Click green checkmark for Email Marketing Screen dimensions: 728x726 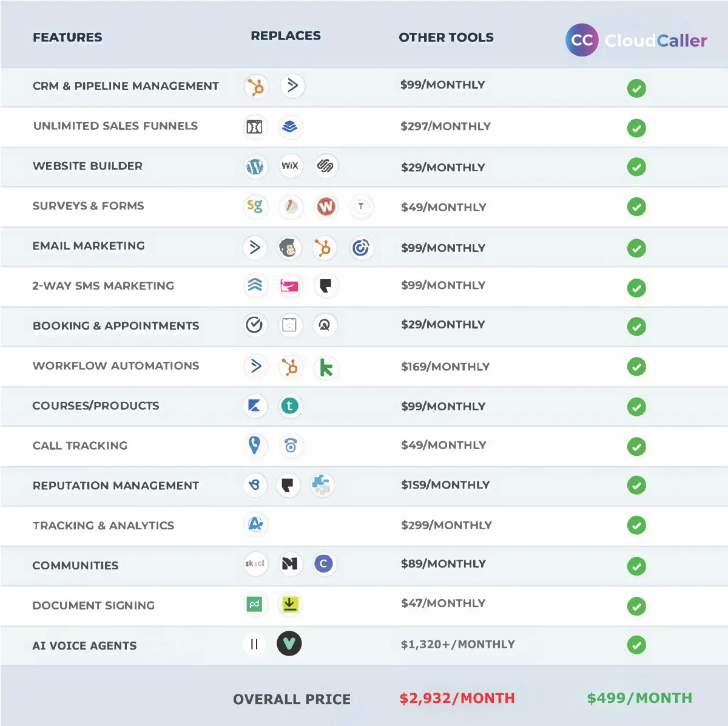(x=636, y=248)
